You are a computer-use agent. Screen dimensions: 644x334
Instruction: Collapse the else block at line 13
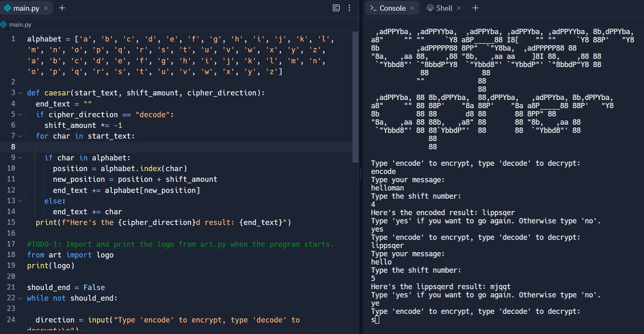coord(20,201)
